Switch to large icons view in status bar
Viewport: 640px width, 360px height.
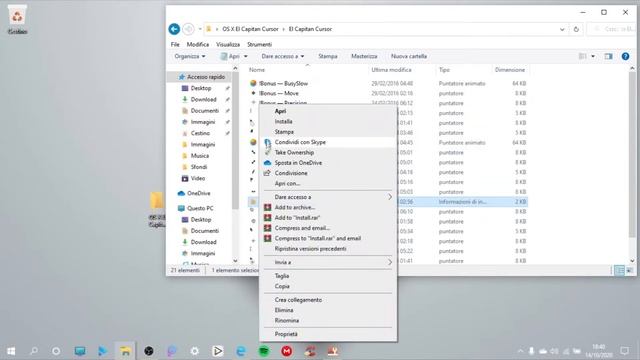point(629,270)
